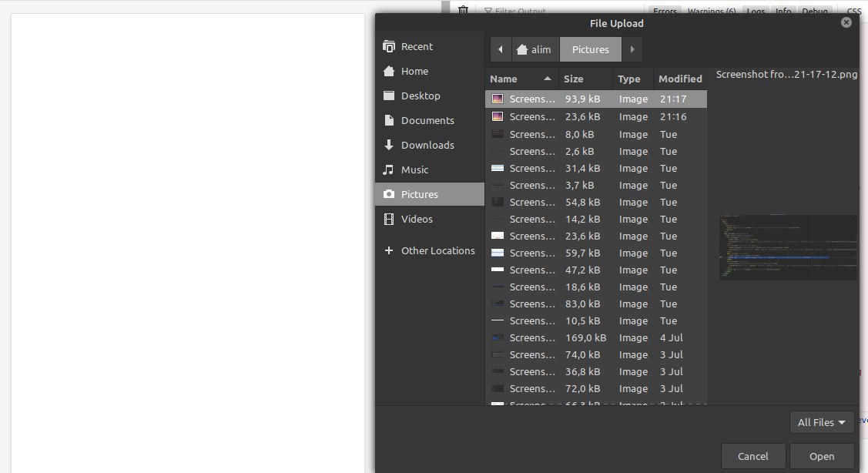Select the 72,0 kB screenshot from 3 Jul
This screenshot has width=868, height=473.
click(x=596, y=389)
